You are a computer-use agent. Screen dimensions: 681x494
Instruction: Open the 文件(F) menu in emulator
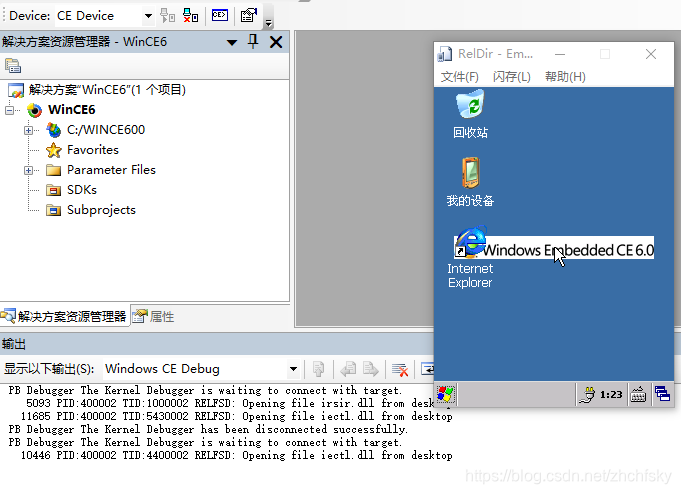click(x=460, y=77)
